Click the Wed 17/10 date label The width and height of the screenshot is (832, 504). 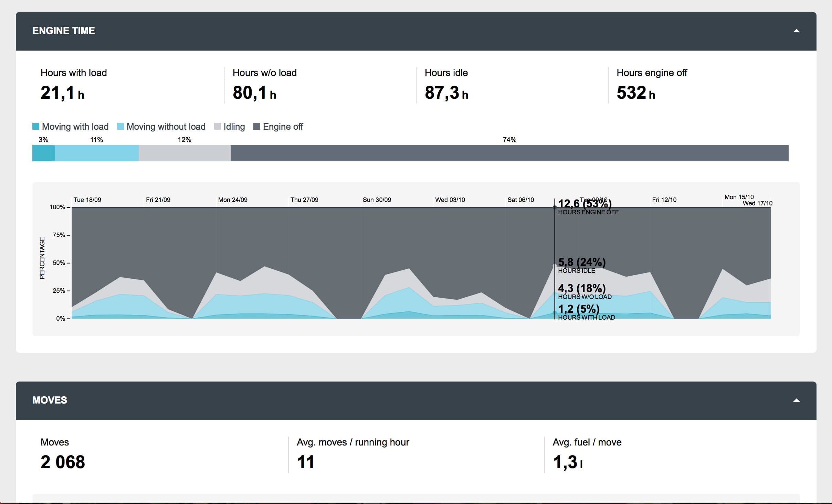click(757, 203)
